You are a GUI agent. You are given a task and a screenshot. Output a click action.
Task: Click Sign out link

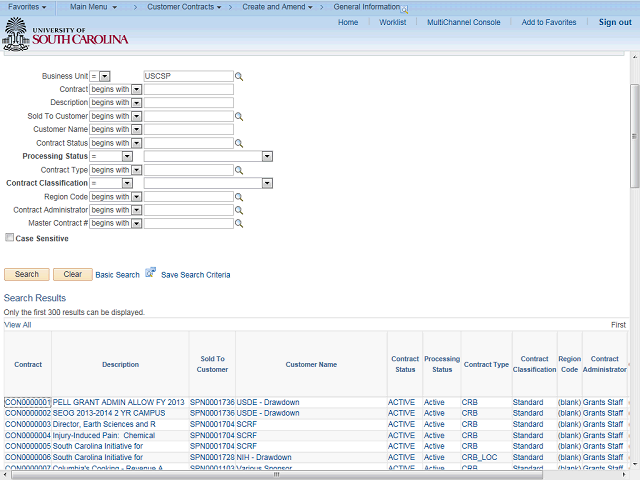point(615,22)
